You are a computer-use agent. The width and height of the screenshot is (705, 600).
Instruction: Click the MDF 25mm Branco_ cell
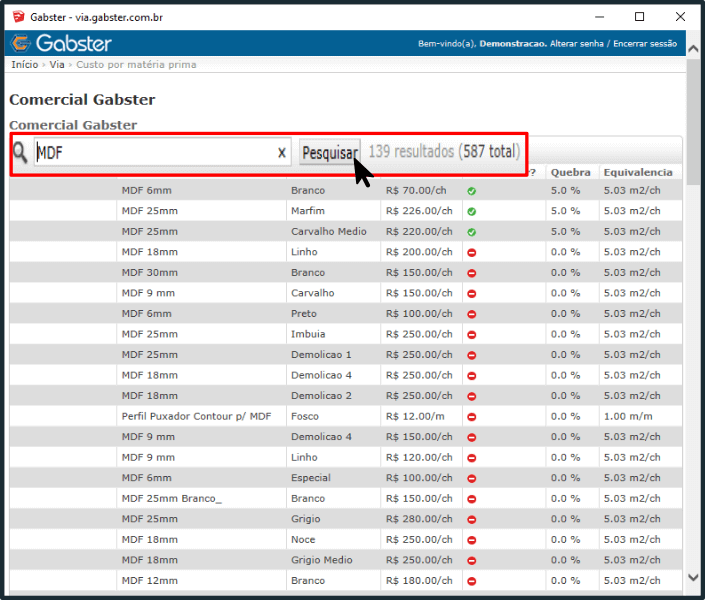point(172,498)
